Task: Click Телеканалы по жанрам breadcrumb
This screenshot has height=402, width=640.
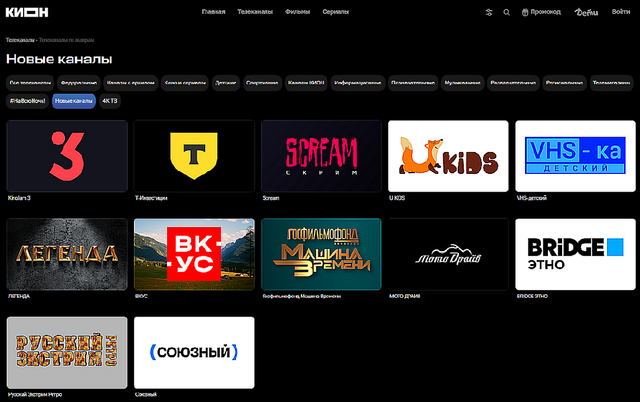Action: [x=67, y=40]
